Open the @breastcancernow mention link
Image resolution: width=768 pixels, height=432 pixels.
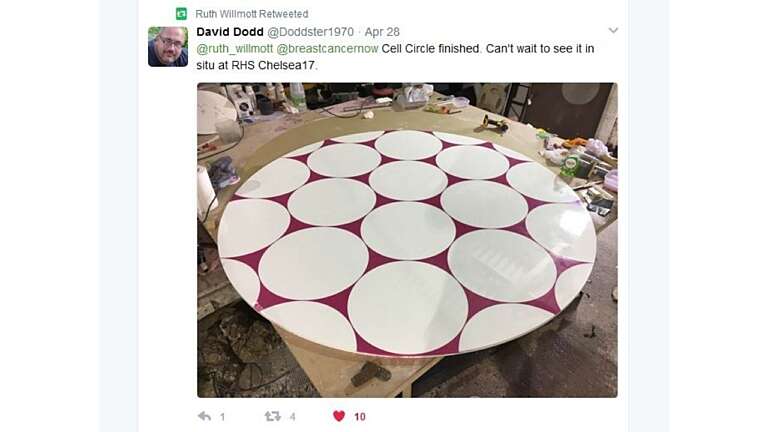click(x=327, y=48)
